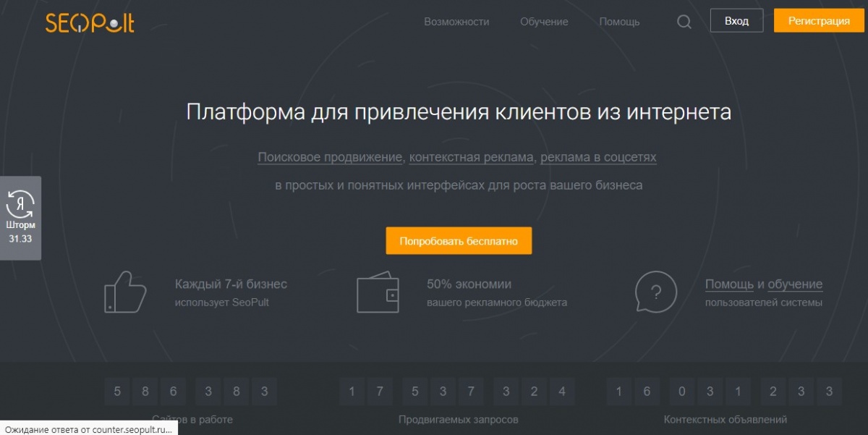Click Попробовать бесплатно button
Image resolution: width=868 pixels, height=435 pixels.
[x=459, y=241]
